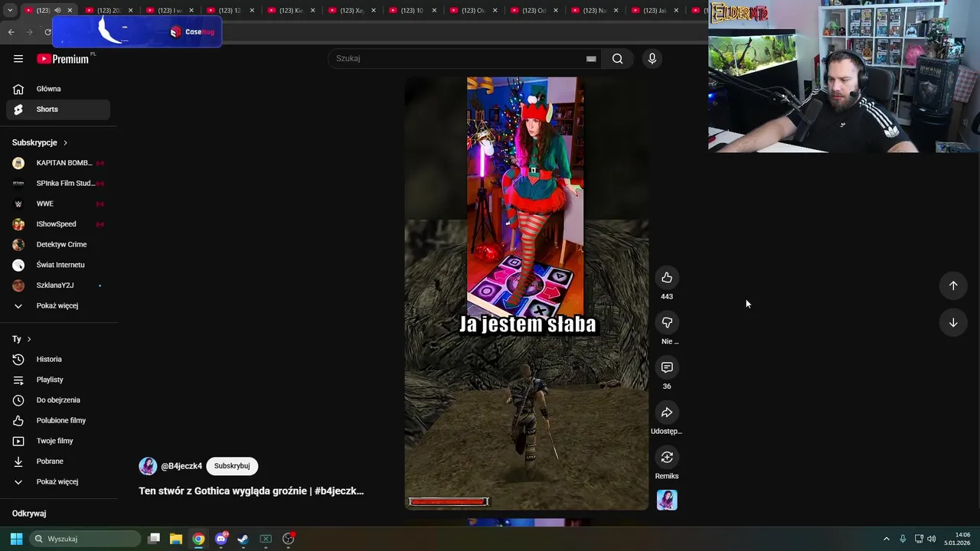
Task: Share the Short via Udostępnij icon
Action: tap(667, 412)
